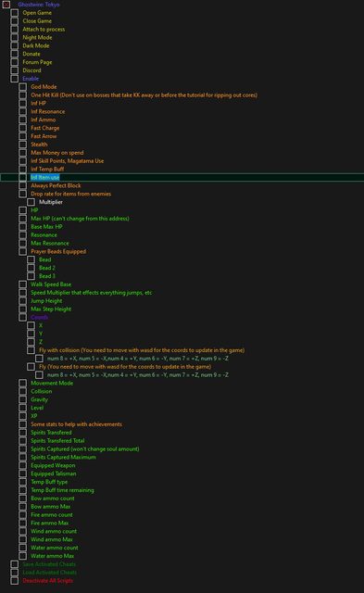Select 'Some stats to help with achievements' row

(x=76, y=424)
